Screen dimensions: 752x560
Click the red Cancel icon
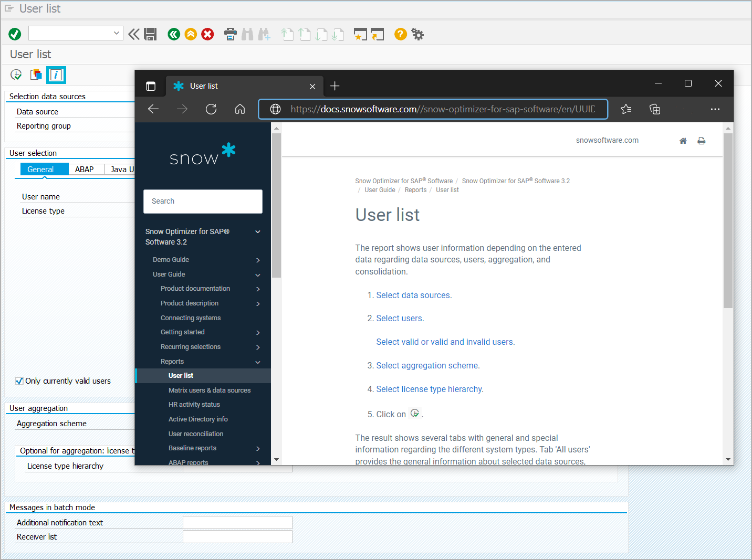[208, 34]
